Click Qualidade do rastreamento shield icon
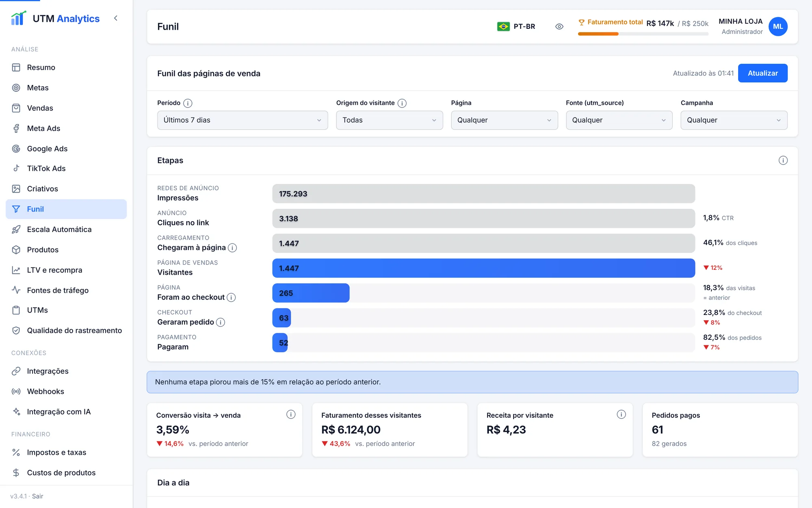The width and height of the screenshot is (812, 508). [16, 330]
